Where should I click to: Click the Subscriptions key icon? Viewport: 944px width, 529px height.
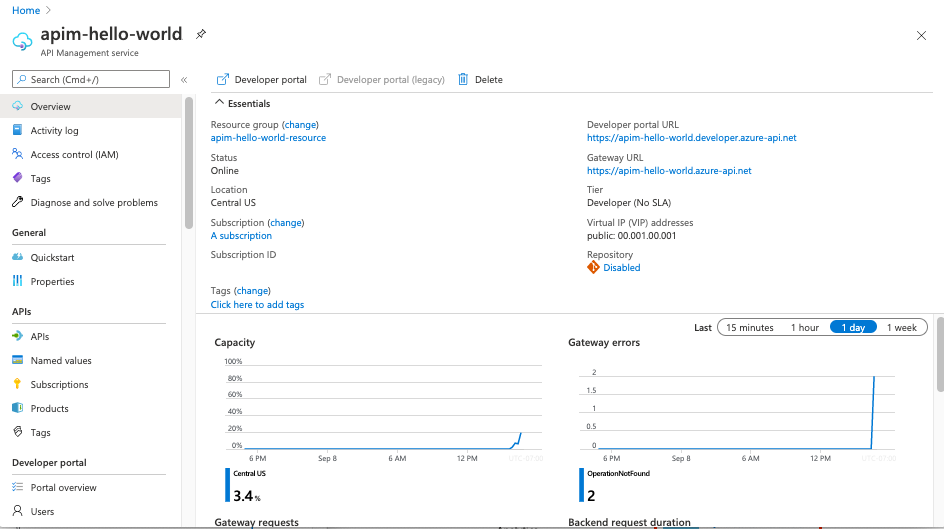[17, 384]
